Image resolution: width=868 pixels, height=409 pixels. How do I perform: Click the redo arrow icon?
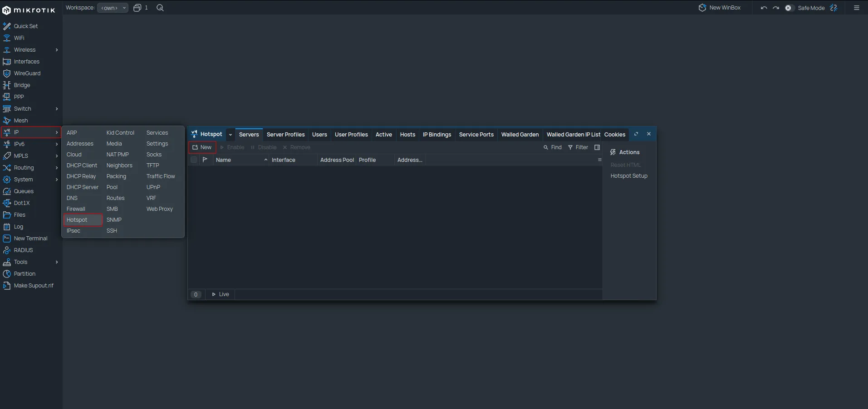776,8
